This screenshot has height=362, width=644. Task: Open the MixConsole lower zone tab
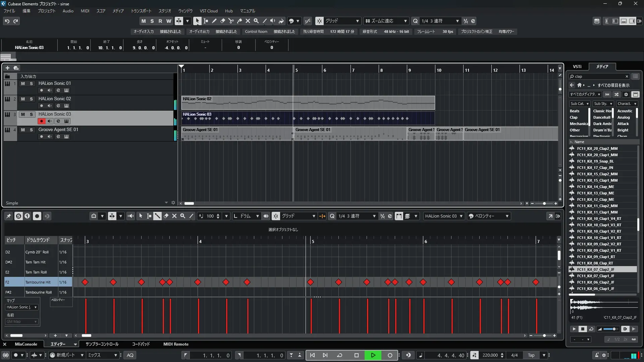click(26, 344)
